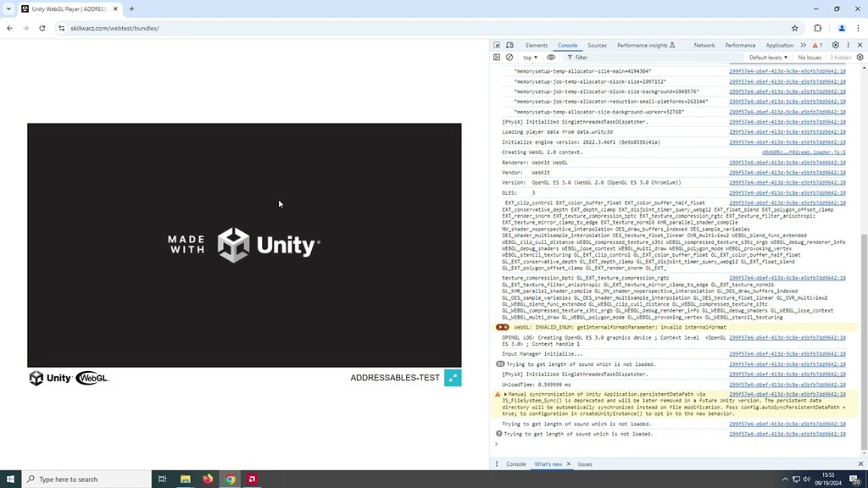Select the Inspect Element tool in DevTools
This screenshot has height=488, width=868.
(x=497, y=45)
